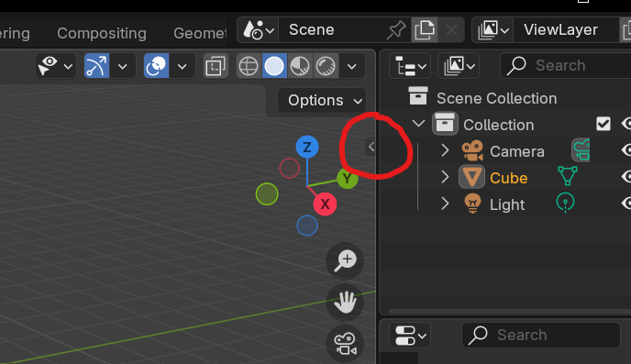Expand the Cube tree item

(445, 177)
